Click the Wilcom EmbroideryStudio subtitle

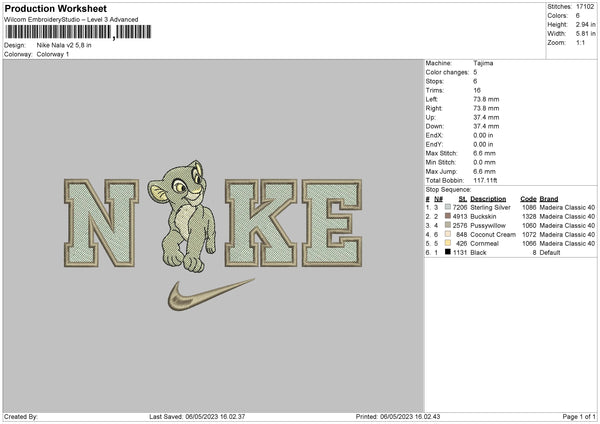click(71, 20)
